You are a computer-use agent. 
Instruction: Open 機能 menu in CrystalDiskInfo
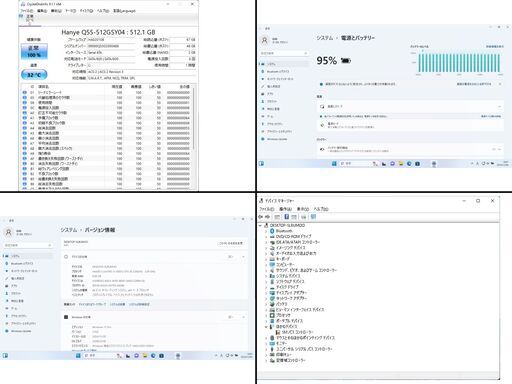click(56, 11)
